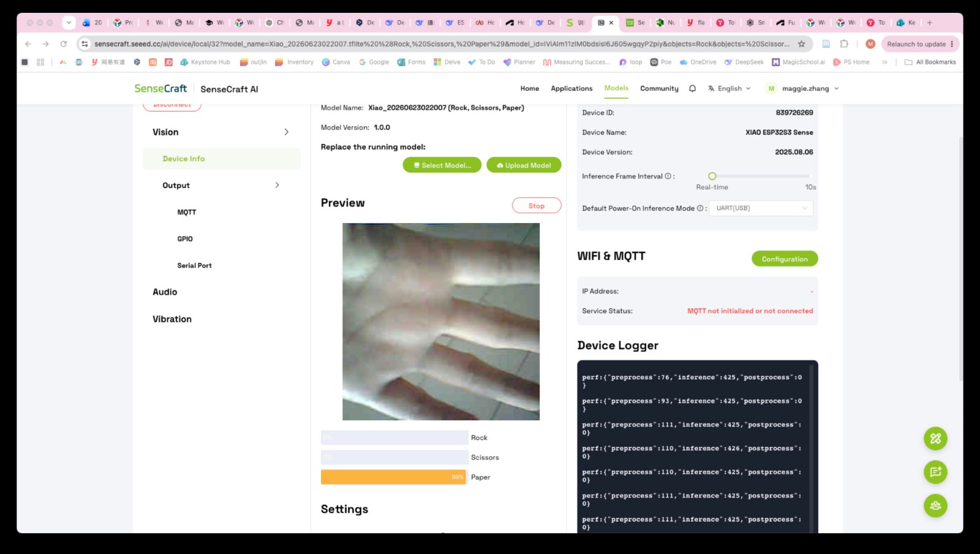Screen dimensions: 980x554
Task: Open notifications bell icon
Action: point(693,88)
